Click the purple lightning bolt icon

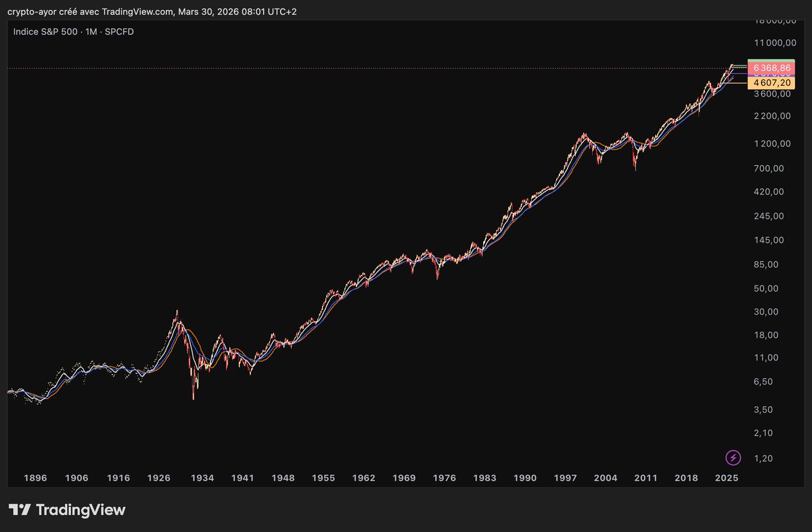tap(733, 458)
